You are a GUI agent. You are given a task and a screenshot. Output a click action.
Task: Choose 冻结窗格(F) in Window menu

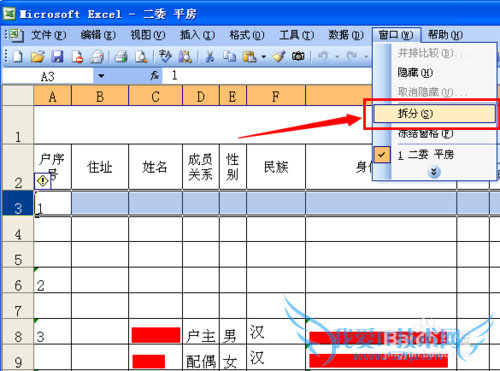[434, 134]
